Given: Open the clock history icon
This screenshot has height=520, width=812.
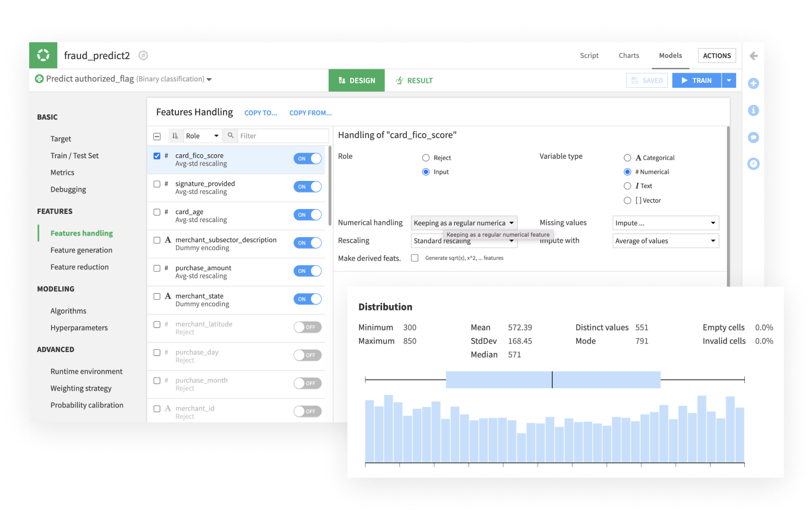Looking at the screenshot, I should coord(753,164).
